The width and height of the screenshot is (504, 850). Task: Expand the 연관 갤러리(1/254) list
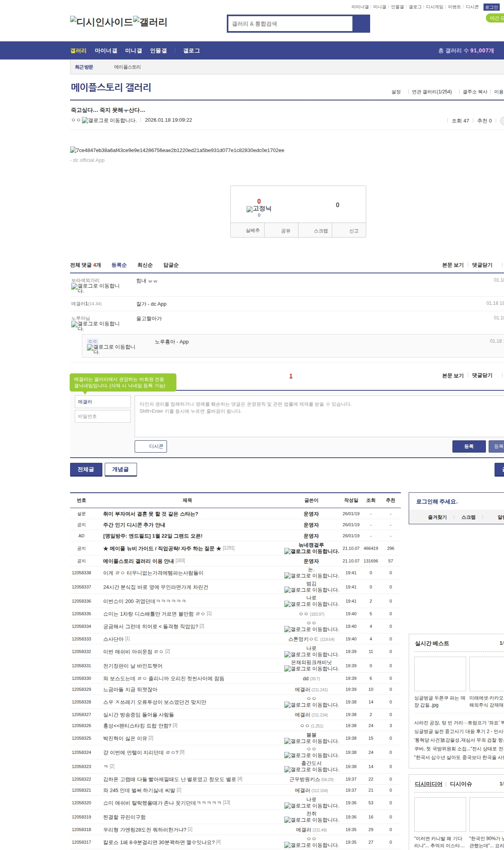pyautogui.click(x=432, y=92)
